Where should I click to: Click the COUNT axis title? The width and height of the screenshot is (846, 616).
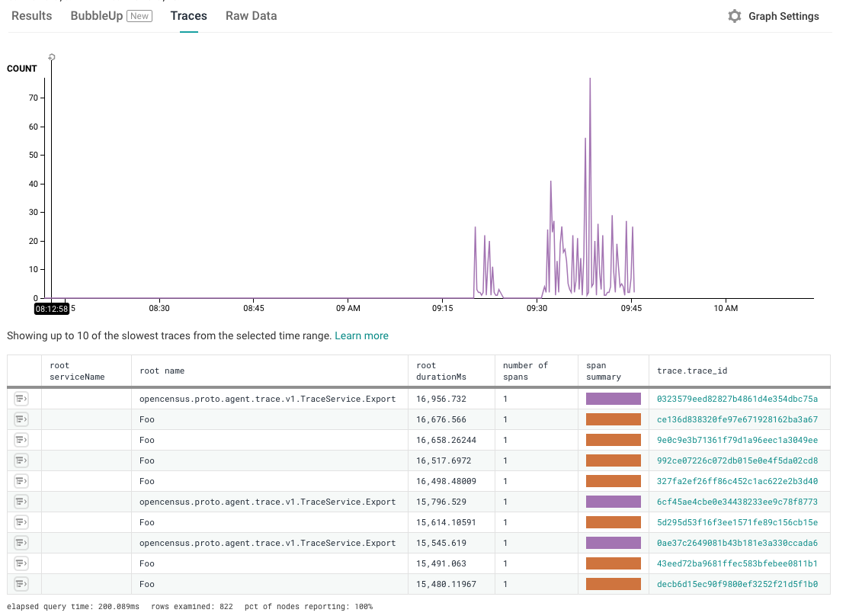[x=21, y=69]
